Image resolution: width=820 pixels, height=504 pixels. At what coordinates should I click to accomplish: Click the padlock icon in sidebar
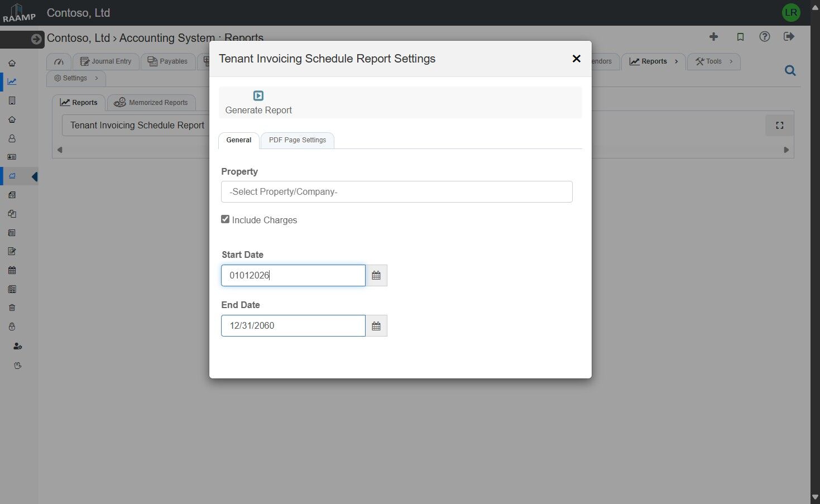pyautogui.click(x=12, y=327)
